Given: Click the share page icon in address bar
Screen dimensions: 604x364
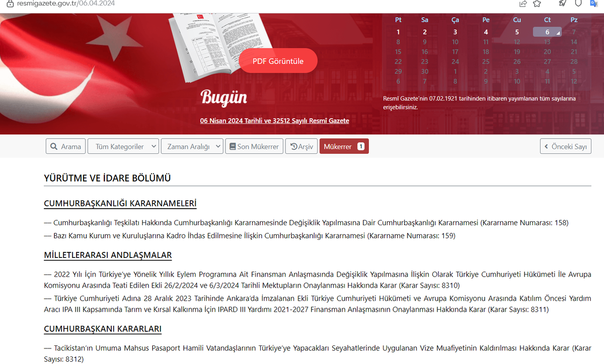Looking at the screenshot, I should (523, 4).
